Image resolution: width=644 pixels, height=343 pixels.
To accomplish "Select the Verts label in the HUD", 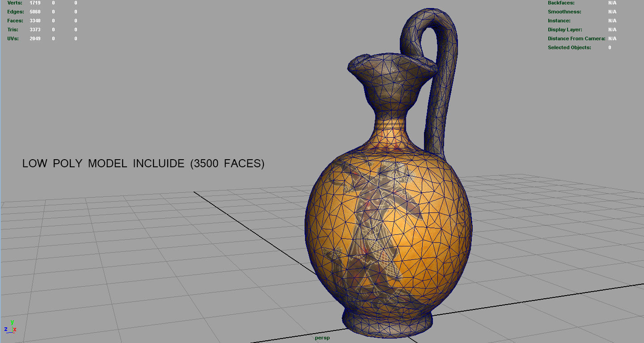I will [15, 3].
